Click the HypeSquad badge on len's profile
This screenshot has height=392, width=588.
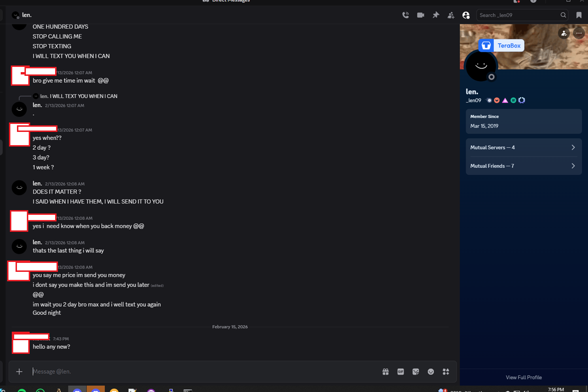coord(505,100)
